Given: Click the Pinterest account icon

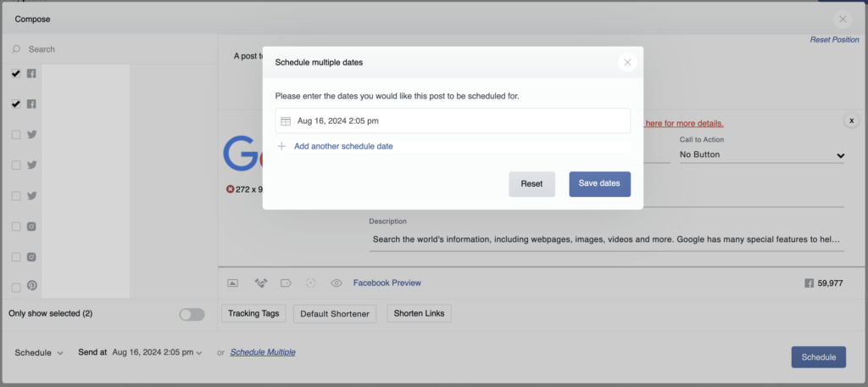Looking at the screenshot, I should 32,285.
